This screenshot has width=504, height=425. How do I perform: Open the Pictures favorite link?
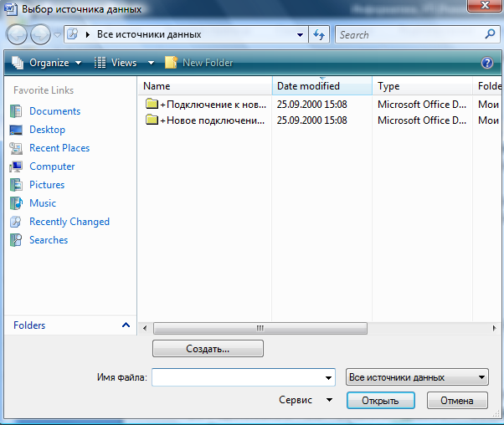[x=47, y=185]
